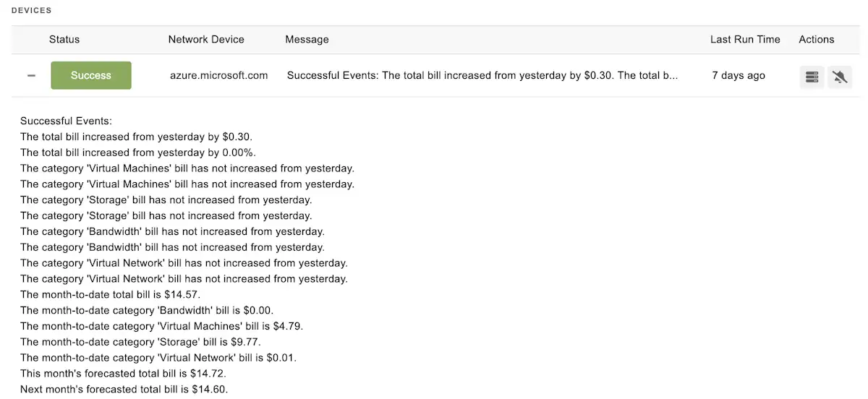Image resolution: width=868 pixels, height=399 pixels.
Task: Click the month-to-date total bill $14.57 line
Action: [x=110, y=295]
